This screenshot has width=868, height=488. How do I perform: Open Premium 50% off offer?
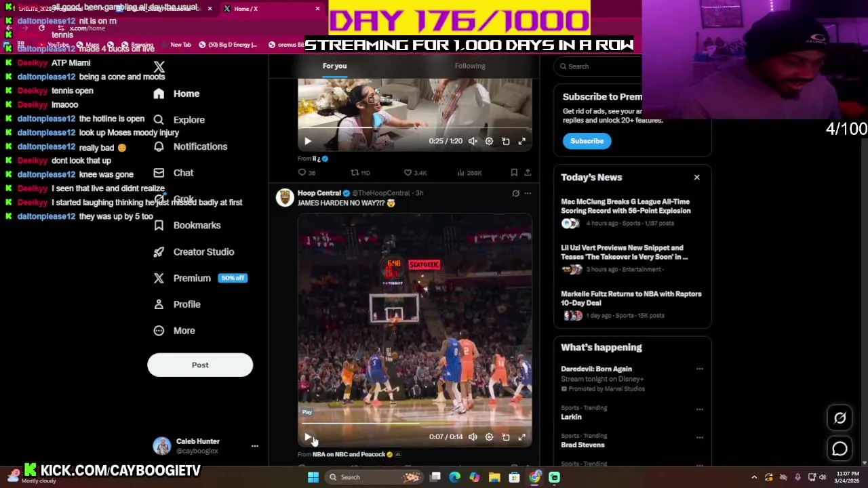tap(200, 278)
